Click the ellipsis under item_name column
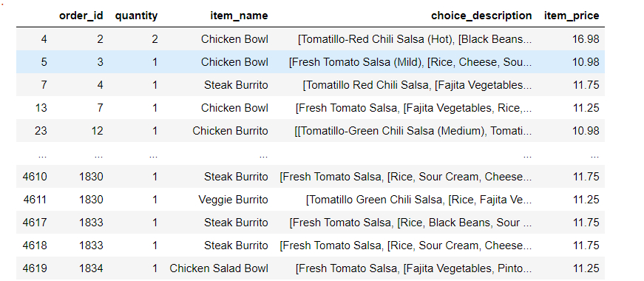644x281 pixels. [x=264, y=156]
